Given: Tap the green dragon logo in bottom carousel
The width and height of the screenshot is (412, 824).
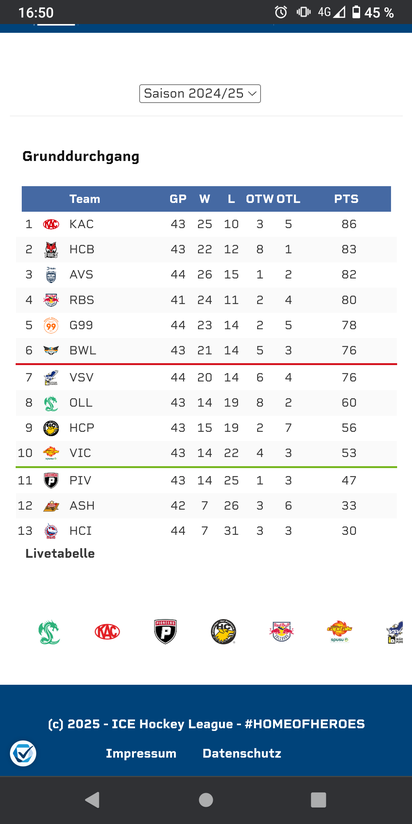Looking at the screenshot, I should click(x=49, y=632).
